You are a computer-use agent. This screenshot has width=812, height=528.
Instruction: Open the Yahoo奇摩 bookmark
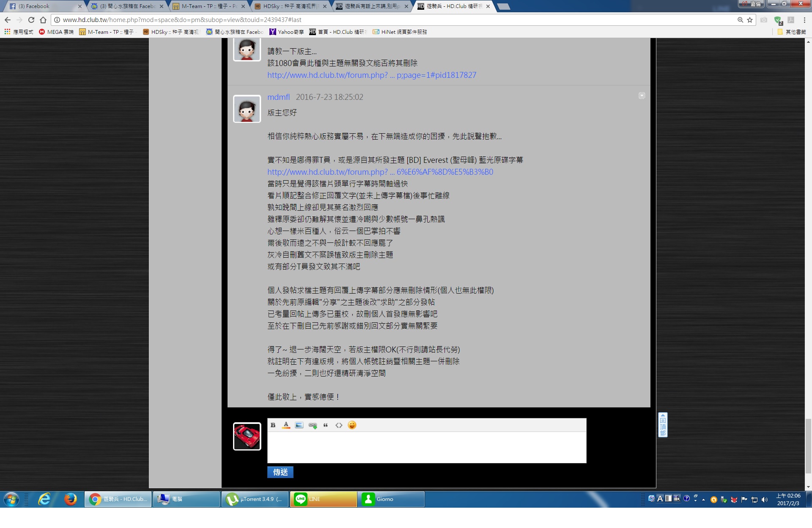tap(287, 32)
